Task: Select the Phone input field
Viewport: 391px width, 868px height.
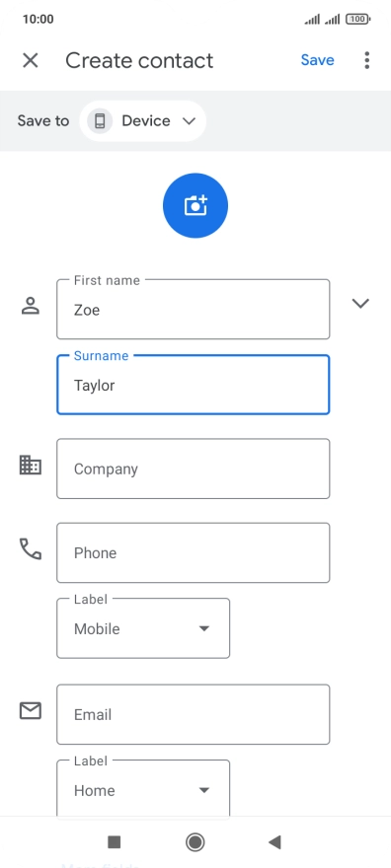Action: pos(194,552)
